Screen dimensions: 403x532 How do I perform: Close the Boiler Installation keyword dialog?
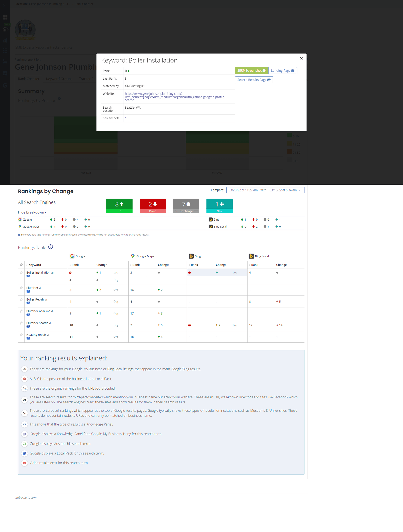(x=301, y=58)
